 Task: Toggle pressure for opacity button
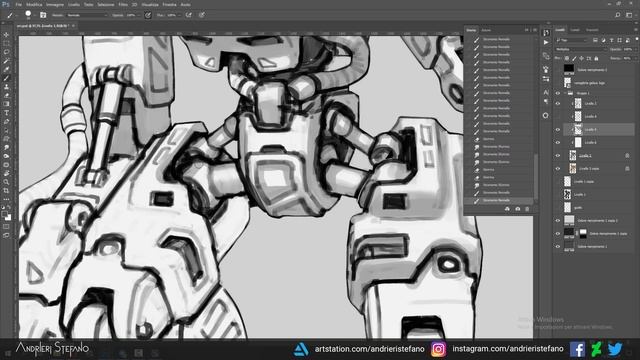[x=148, y=15]
